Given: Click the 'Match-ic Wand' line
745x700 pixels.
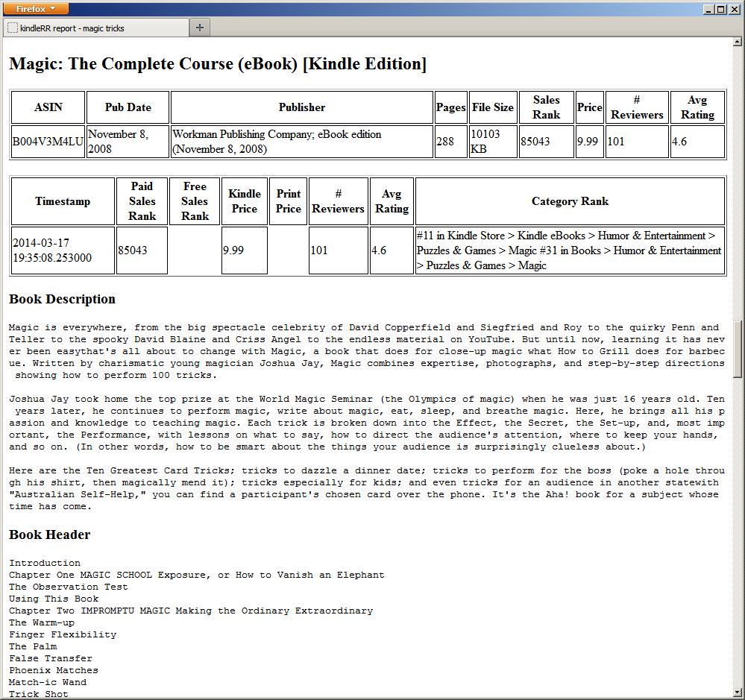Looking at the screenshot, I should point(48,682).
